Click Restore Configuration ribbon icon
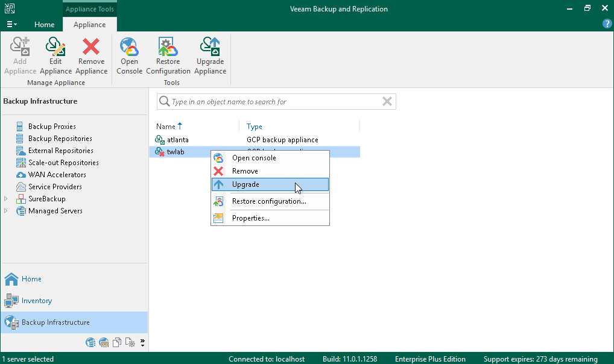614x364 pixels. [x=168, y=46]
